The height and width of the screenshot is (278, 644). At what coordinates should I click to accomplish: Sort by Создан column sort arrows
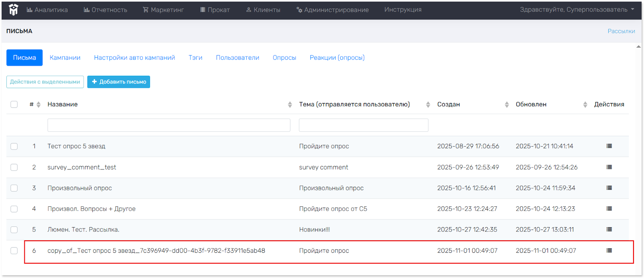tap(506, 105)
